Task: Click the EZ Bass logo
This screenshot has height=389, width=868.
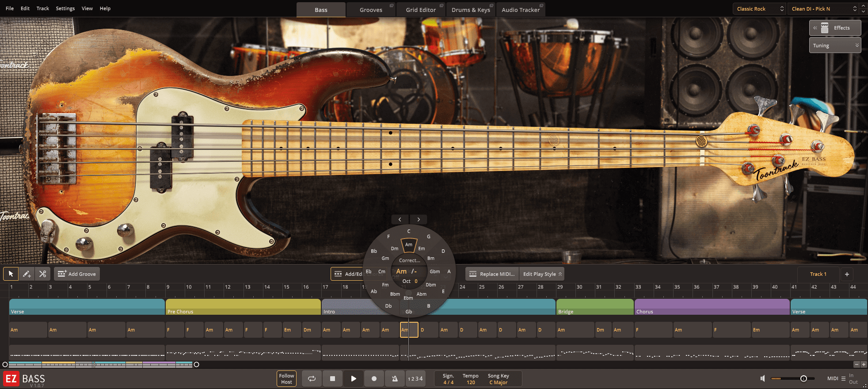Action: tap(24, 379)
